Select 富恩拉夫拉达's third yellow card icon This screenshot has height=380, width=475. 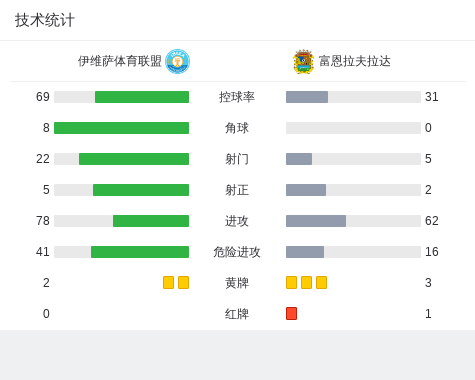pyautogui.click(x=321, y=282)
